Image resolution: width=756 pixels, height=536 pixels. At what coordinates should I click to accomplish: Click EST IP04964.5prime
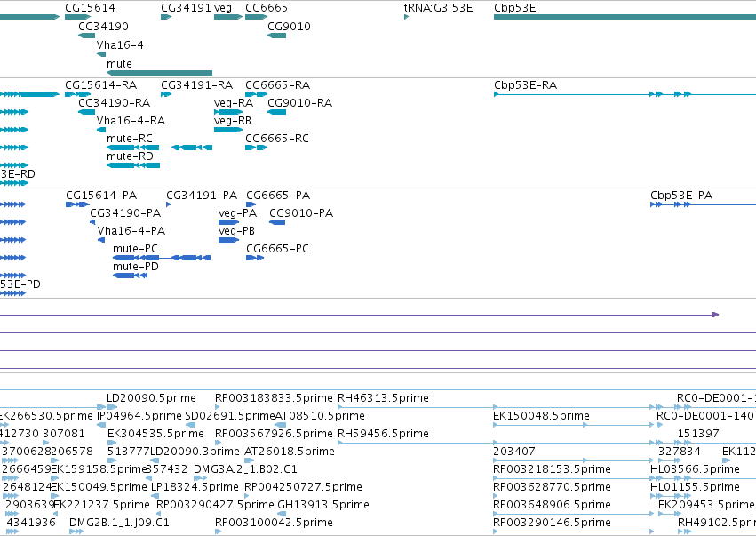(x=139, y=416)
